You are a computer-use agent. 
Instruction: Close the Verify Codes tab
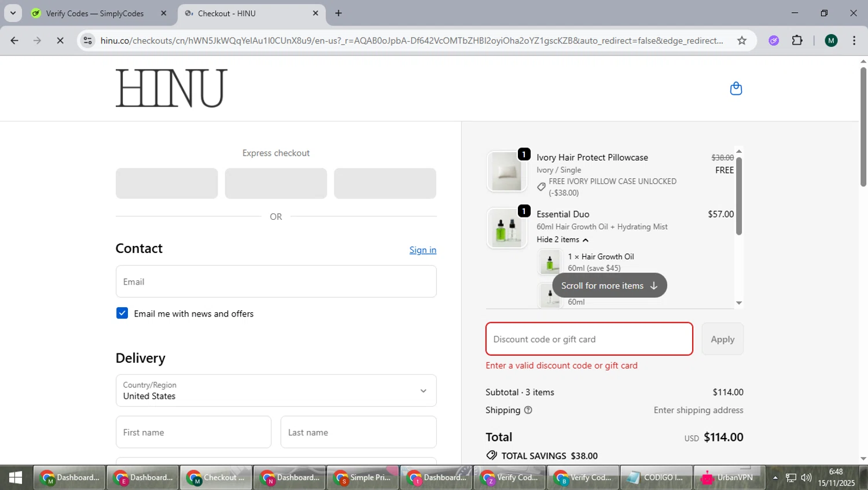tap(164, 13)
